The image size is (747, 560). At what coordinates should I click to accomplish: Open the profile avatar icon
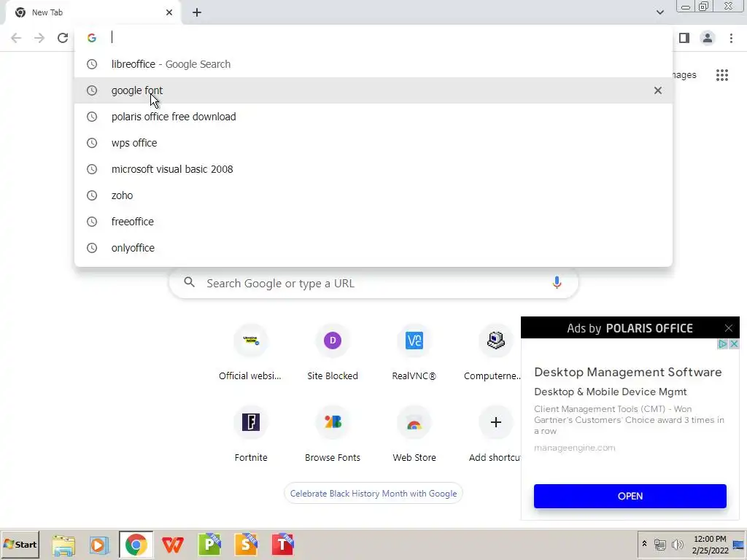pos(708,38)
